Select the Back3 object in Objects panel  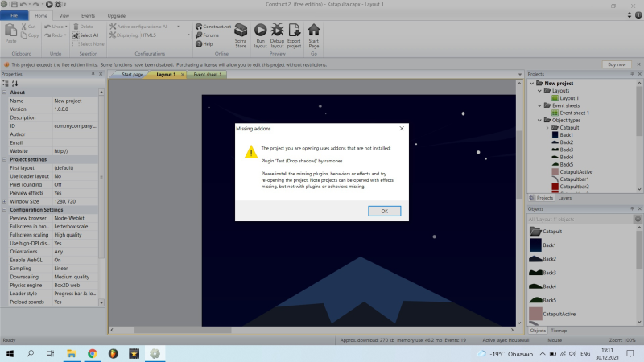point(543,273)
